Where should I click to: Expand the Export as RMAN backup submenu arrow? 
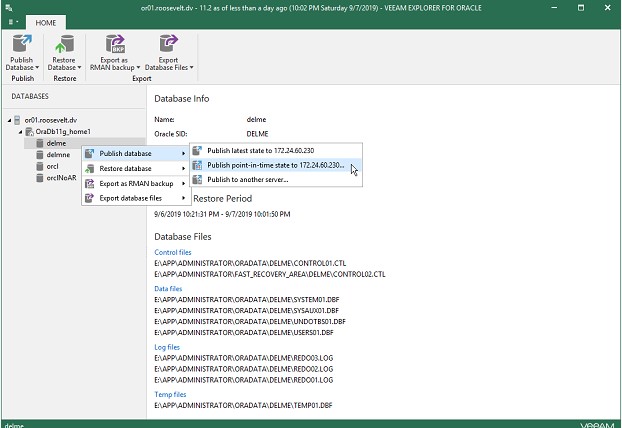coord(184,184)
